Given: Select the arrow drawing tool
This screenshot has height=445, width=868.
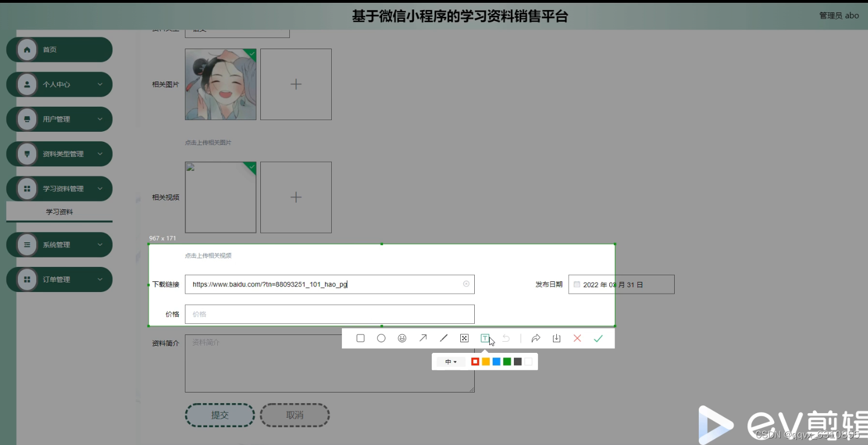Looking at the screenshot, I should (x=423, y=338).
